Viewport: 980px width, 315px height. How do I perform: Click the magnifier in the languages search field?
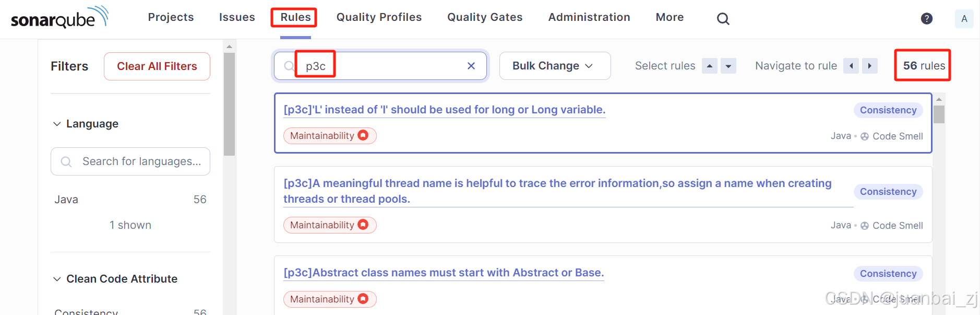[x=66, y=162]
